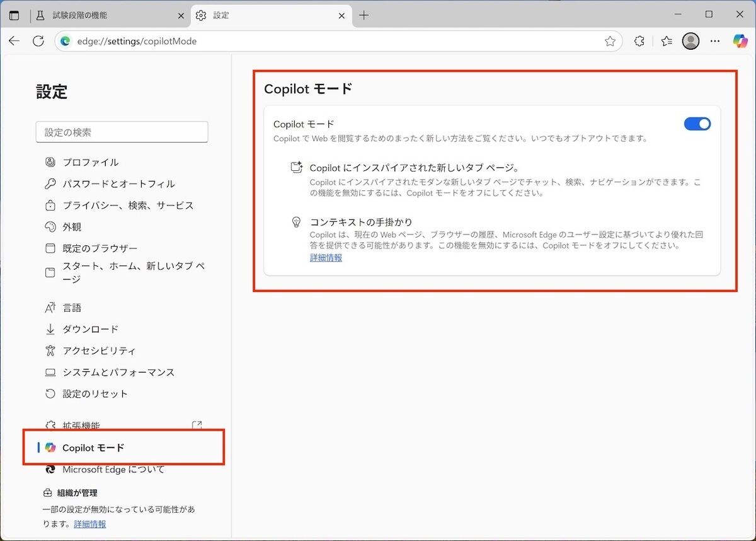Go back with the back arrow
The height and width of the screenshot is (541, 756).
[14, 41]
